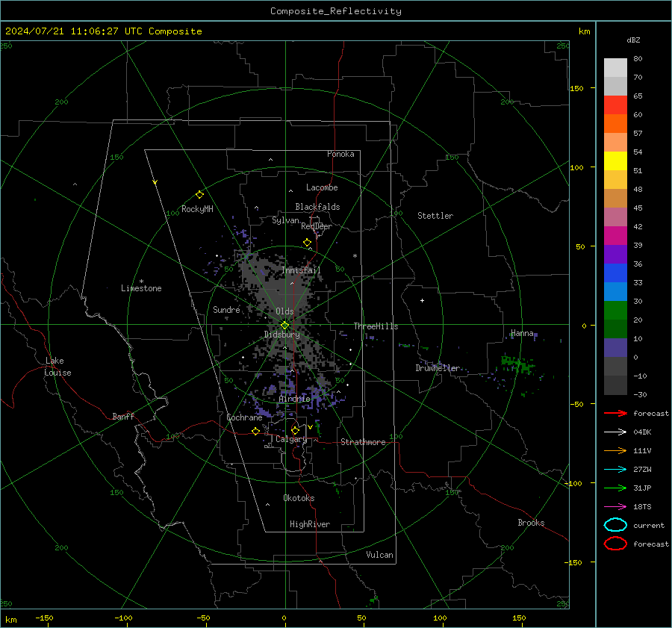Image resolution: width=672 pixels, height=628 pixels.
Task: Pick the blue 33-36 dBZ color swatch
Action: pyautogui.click(x=615, y=273)
